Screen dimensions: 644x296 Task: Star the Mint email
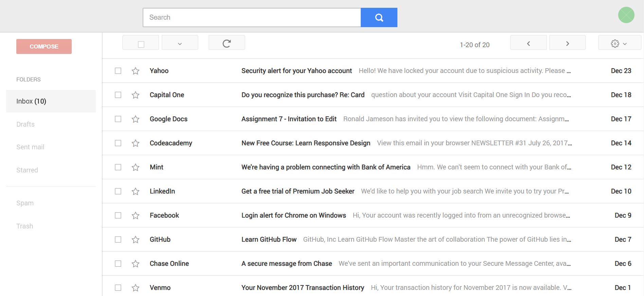[x=136, y=167]
